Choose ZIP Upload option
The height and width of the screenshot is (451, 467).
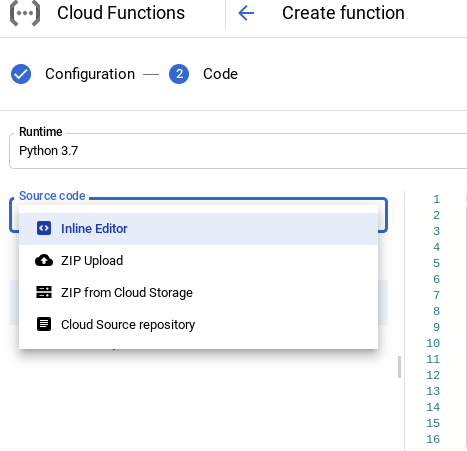tap(198, 261)
